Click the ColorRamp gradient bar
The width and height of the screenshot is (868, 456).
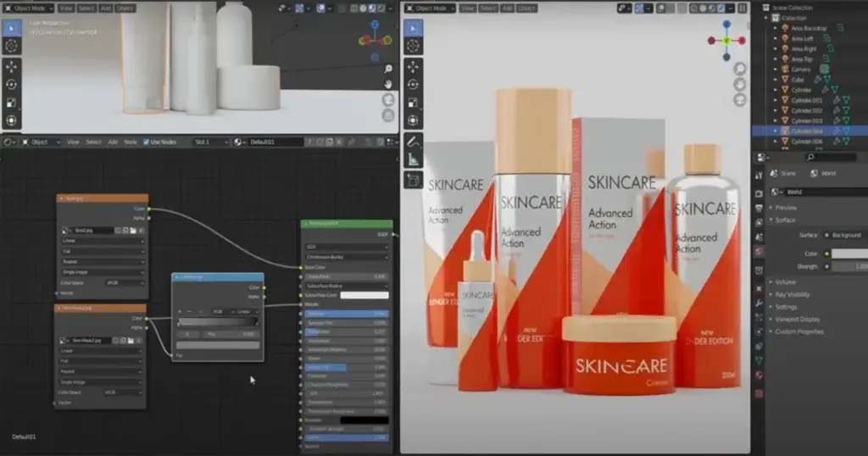pyautogui.click(x=218, y=322)
